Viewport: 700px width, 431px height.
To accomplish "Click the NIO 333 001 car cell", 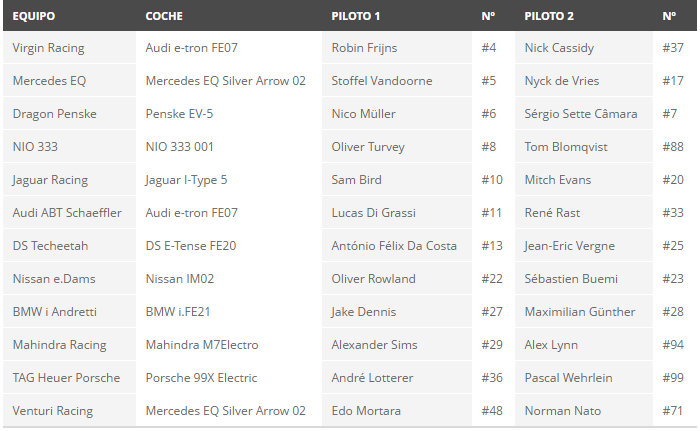I will point(179,147).
